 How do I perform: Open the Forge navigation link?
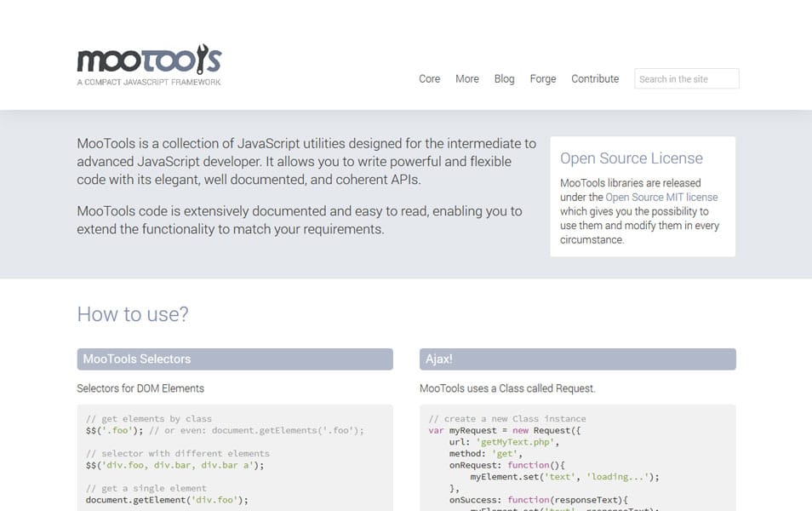click(x=543, y=78)
